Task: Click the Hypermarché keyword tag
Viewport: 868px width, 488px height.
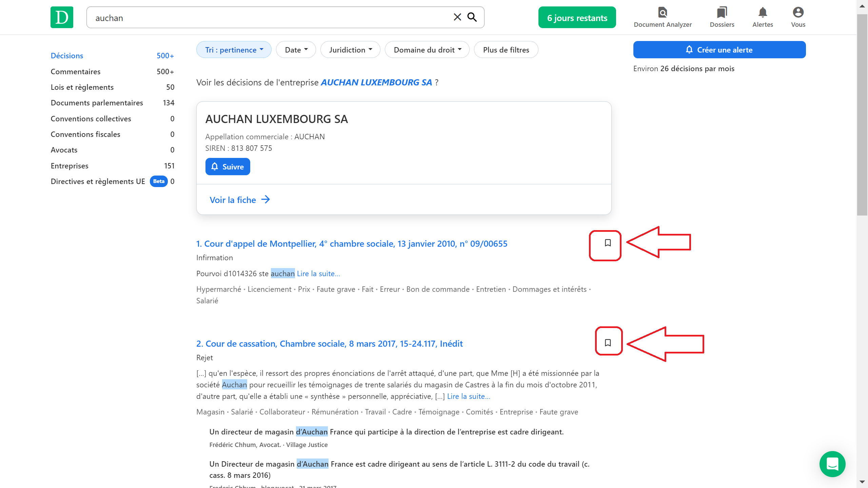Action: point(219,289)
